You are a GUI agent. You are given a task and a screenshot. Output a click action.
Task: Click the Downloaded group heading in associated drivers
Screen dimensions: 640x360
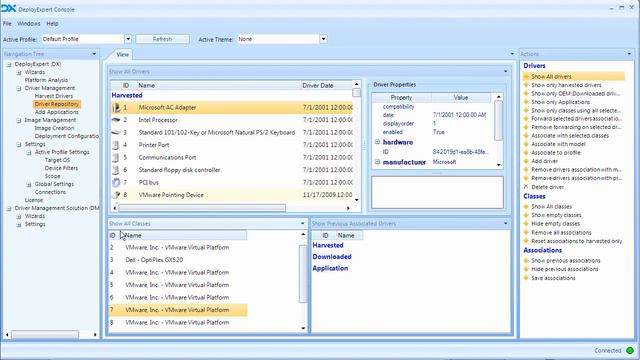coord(332,257)
